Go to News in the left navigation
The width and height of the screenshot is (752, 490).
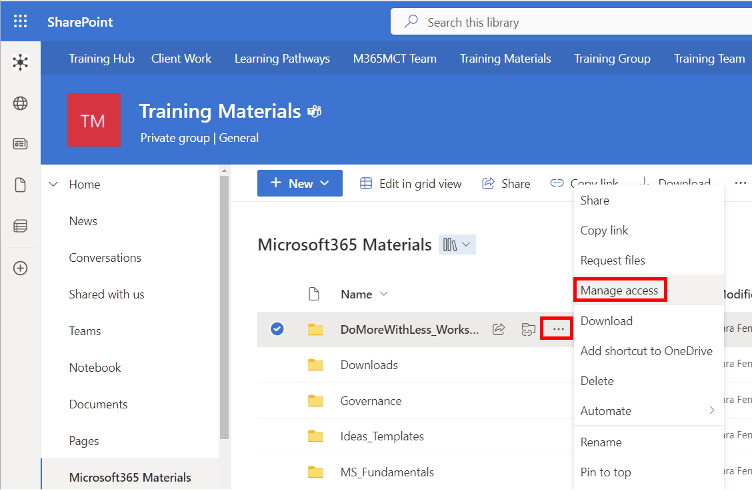pos(83,221)
